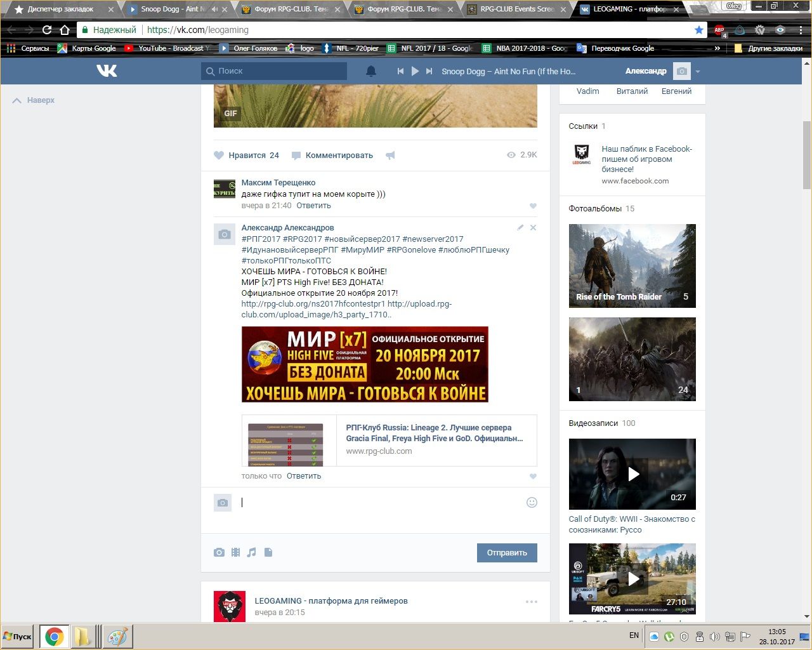Open the Фотоальбомы section header
Image resolution: width=812 pixels, height=650 pixels.
point(595,208)
